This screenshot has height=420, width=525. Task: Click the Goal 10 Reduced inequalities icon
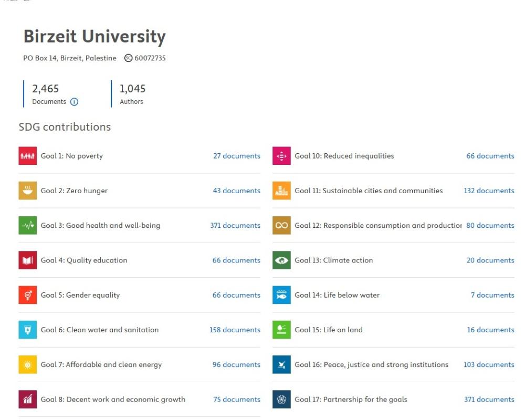(x=281, y=156)
